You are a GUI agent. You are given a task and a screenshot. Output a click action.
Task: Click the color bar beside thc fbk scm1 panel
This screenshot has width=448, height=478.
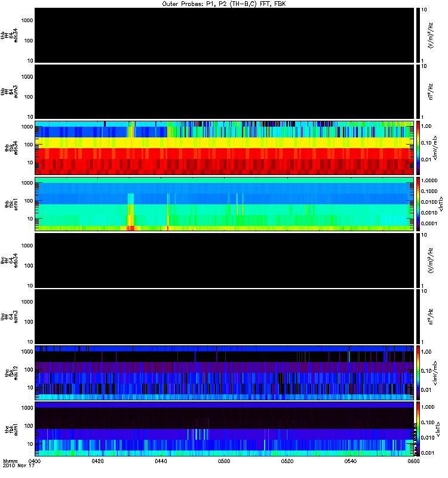(418, 429)
